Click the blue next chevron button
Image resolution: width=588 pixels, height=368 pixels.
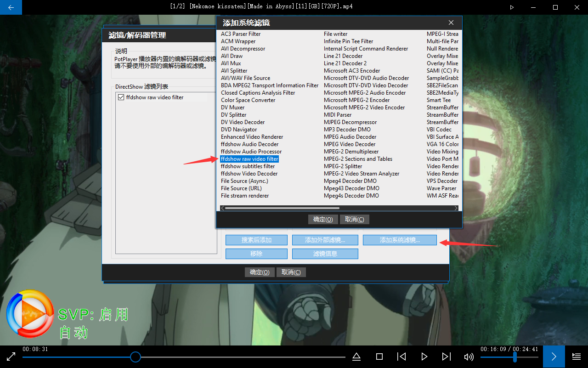[554, 357]
